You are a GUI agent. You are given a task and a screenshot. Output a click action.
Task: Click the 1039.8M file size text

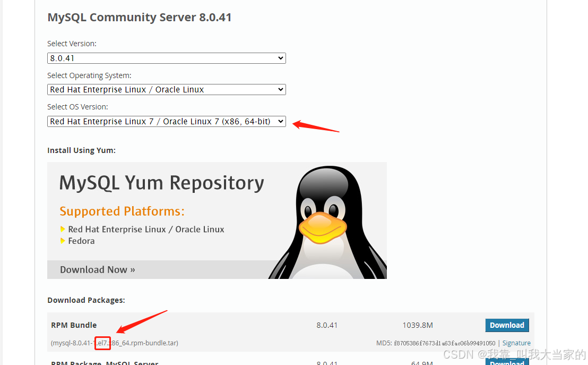418,325
